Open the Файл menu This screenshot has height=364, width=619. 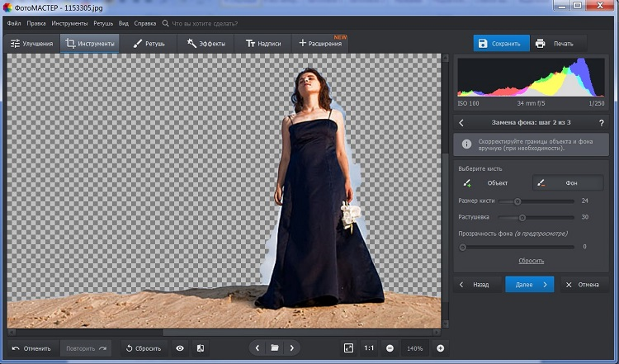coord(14,23)
